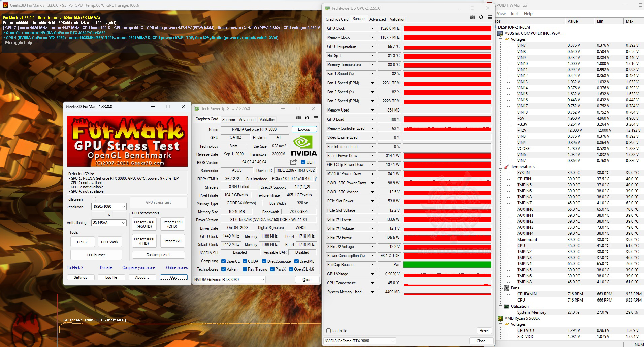
Task: Click the Temperatures thermometer icon in HWMonitor
Action: 506,167
